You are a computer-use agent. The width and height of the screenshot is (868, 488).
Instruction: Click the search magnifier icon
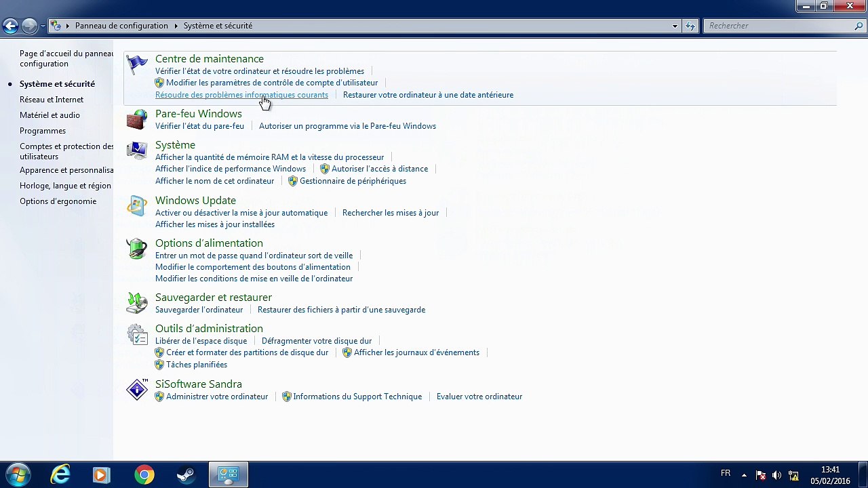click(859, 26)
